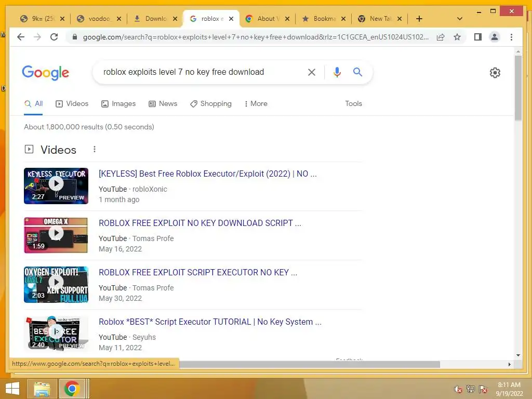Close the roblox search tab
The width and height of the screenshot is (532, 399).
click(x=231, y=19)
